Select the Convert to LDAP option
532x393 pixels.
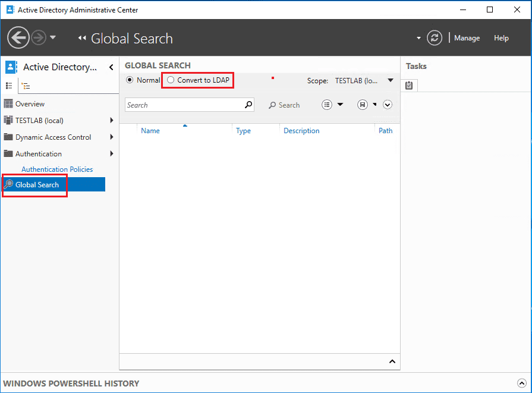click(171, 80)
